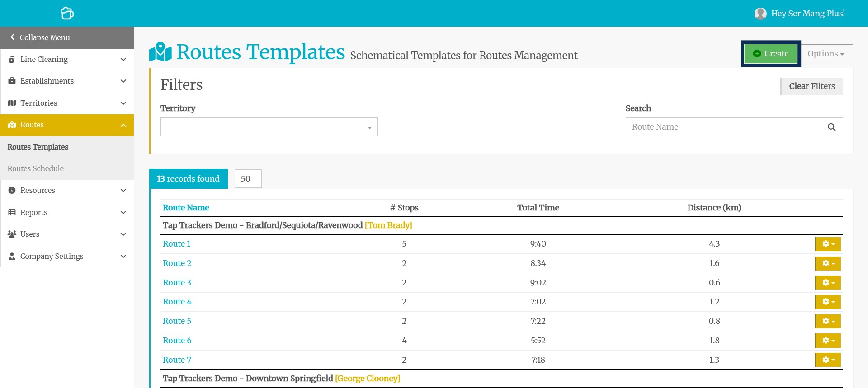Open gear actions menu for Route 7
868x388 pixels.
[x=828, y=360]
